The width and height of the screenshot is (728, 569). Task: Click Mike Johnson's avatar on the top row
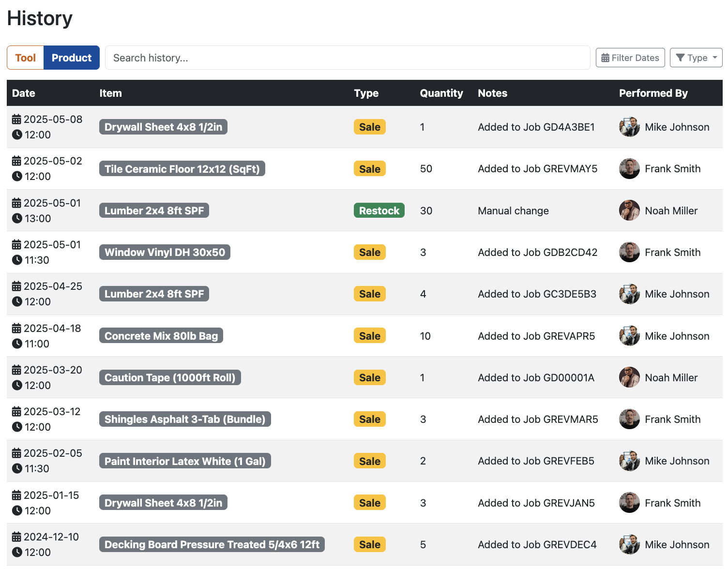629,127
